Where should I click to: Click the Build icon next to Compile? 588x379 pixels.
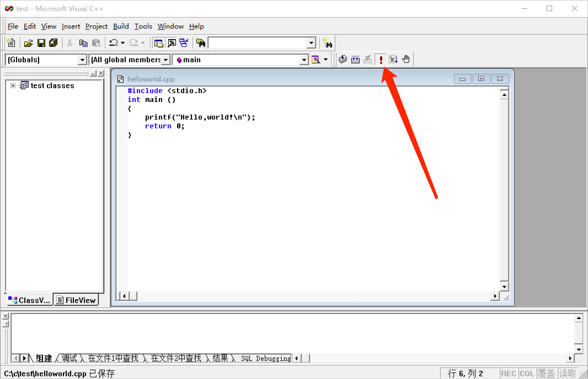355,59
